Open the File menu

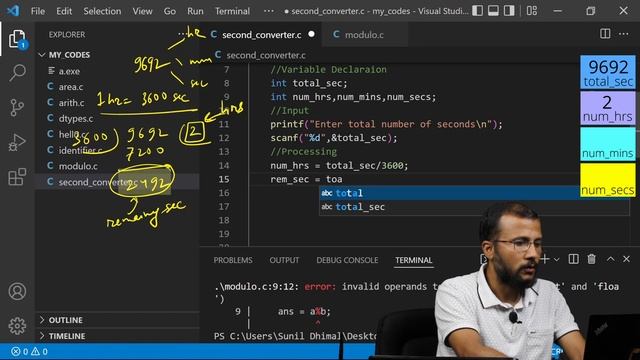[38, 11]
